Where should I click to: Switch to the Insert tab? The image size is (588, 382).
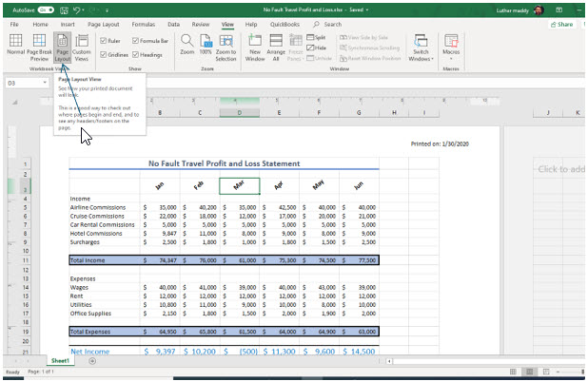pos(68,25)
